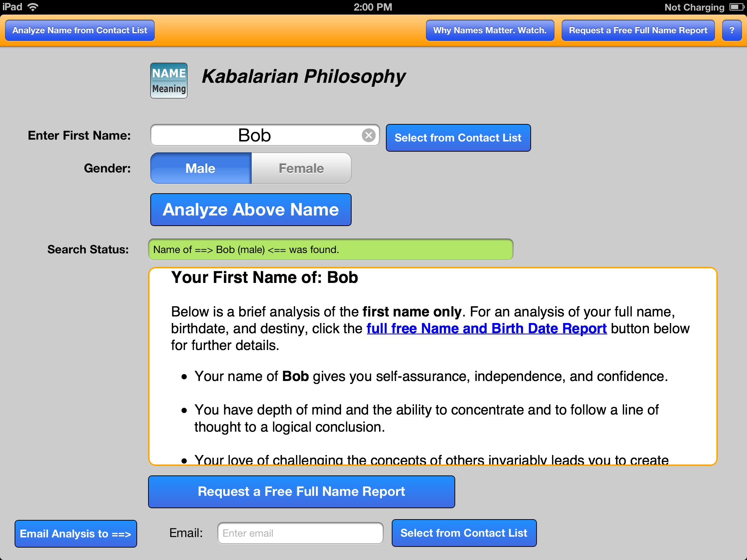The width and height of the screenshot is (747, 560).
Task: Clear the first name field with X icon
Action: click(369, 135)
